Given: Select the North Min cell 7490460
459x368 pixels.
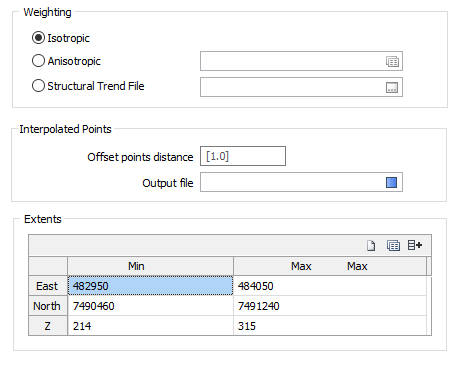Looking at the screenshot, I should [x=150, y=306].
